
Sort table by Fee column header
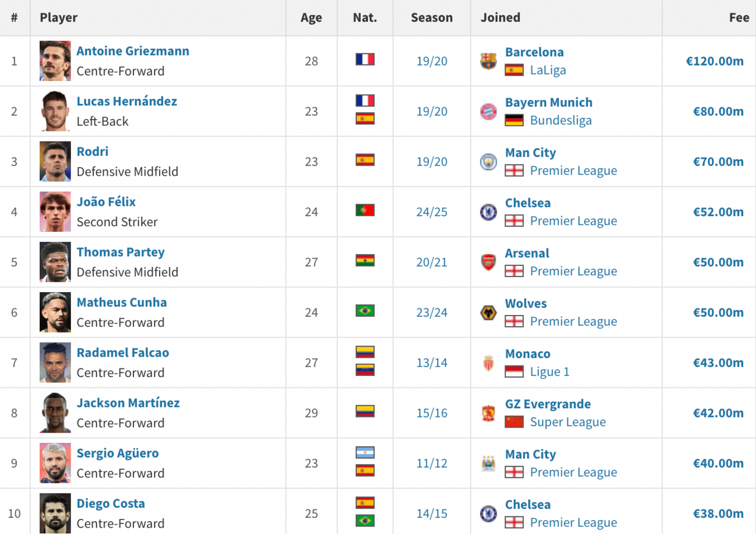pos(739,18)
